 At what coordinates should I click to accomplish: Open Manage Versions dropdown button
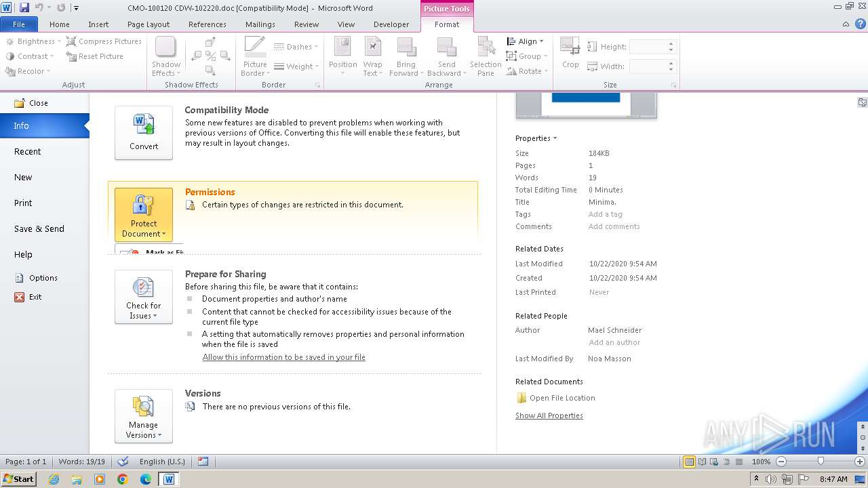pyautogui.click(x=144, y=416)
